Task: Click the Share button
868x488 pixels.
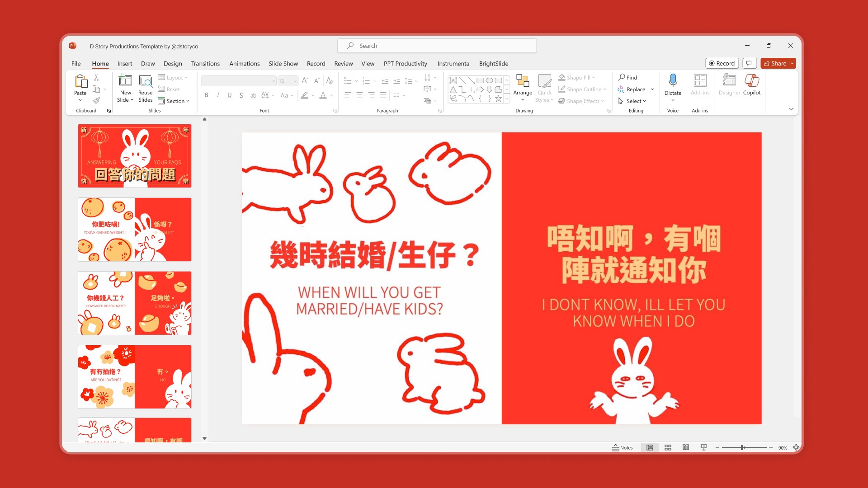Action: pyautogui.click(x=775, y=63)
